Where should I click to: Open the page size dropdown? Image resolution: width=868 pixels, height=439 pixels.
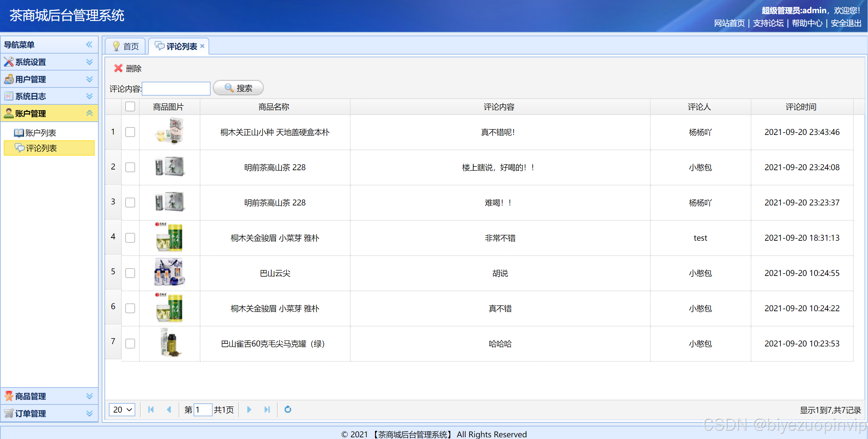[122, 410]
